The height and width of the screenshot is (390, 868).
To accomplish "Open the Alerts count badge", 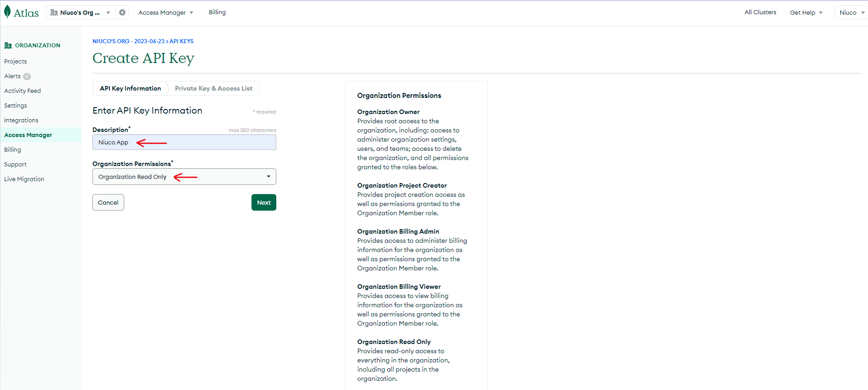I will 27,76.
